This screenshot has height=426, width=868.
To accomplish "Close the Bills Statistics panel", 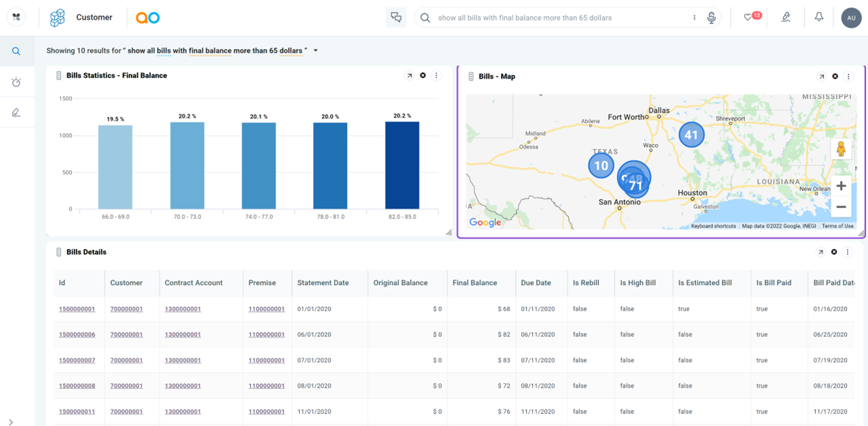I will pyautogui.click(x=423, y=75).
